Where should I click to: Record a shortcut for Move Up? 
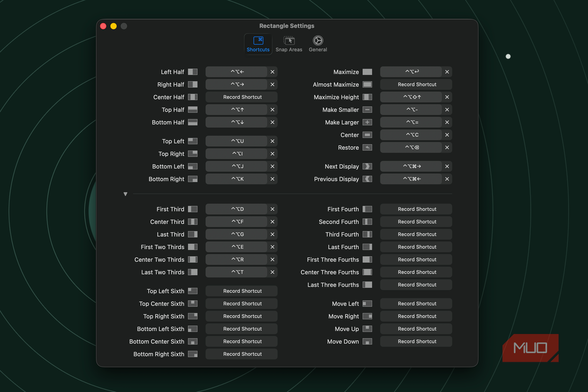point(416,329)
